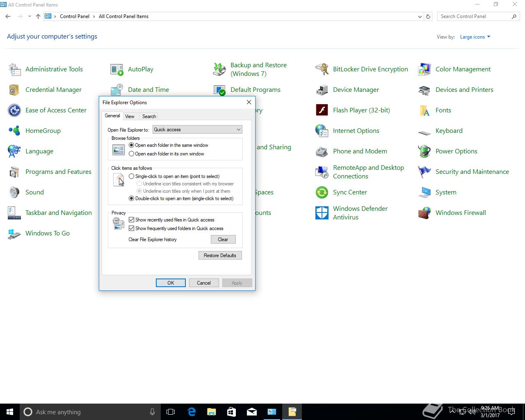This screenshot has width=525, height=420.
Task: Go up one level arrow
Action: click(38, 16)
